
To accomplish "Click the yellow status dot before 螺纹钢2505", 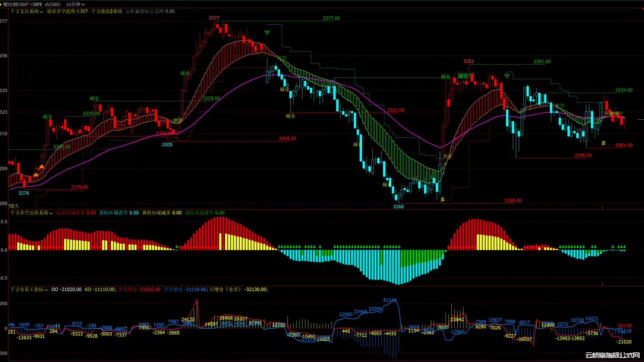I will (1, 4).
